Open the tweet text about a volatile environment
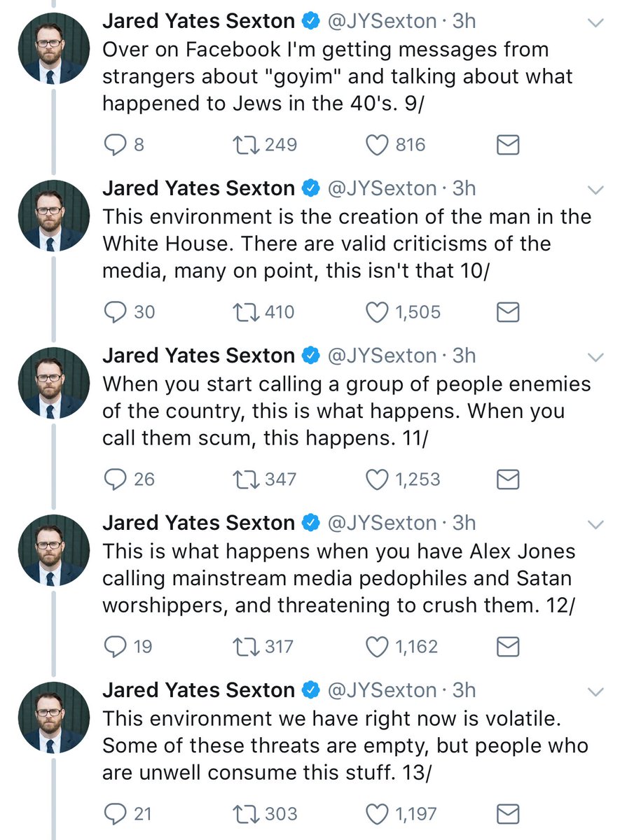 tap(345, 744)
